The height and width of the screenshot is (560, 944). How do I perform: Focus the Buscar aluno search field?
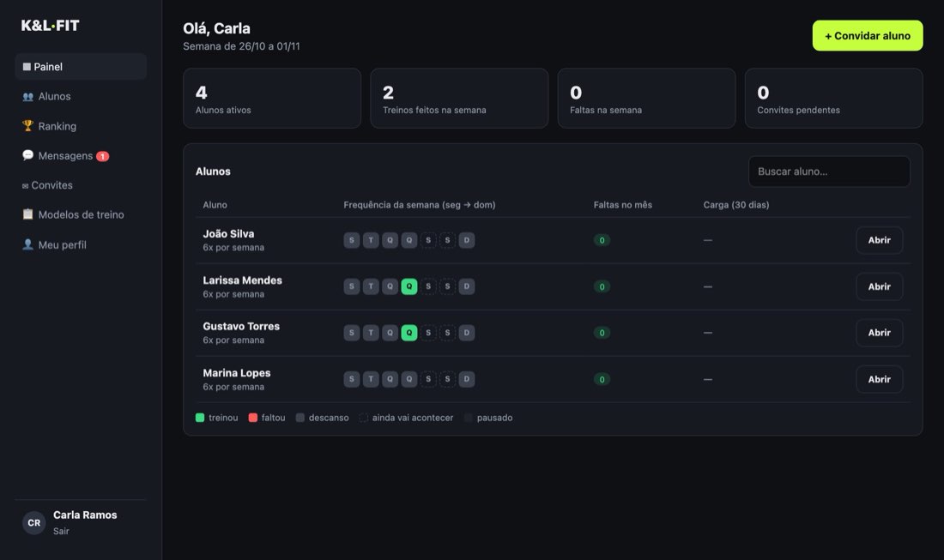[829, 172]
